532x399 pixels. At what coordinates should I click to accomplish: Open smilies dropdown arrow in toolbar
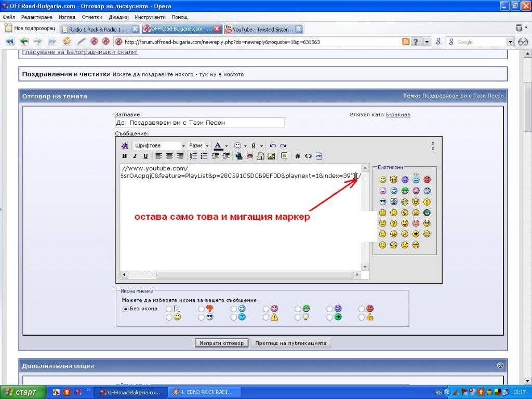(x=245, y=146)
